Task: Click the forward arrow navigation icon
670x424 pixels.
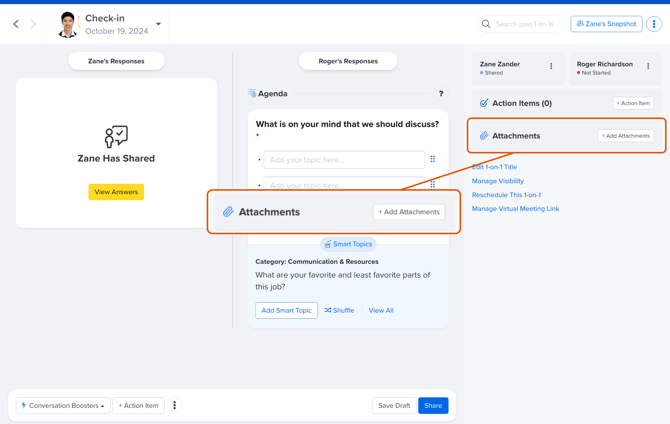Action: click(x=33, y=24)
